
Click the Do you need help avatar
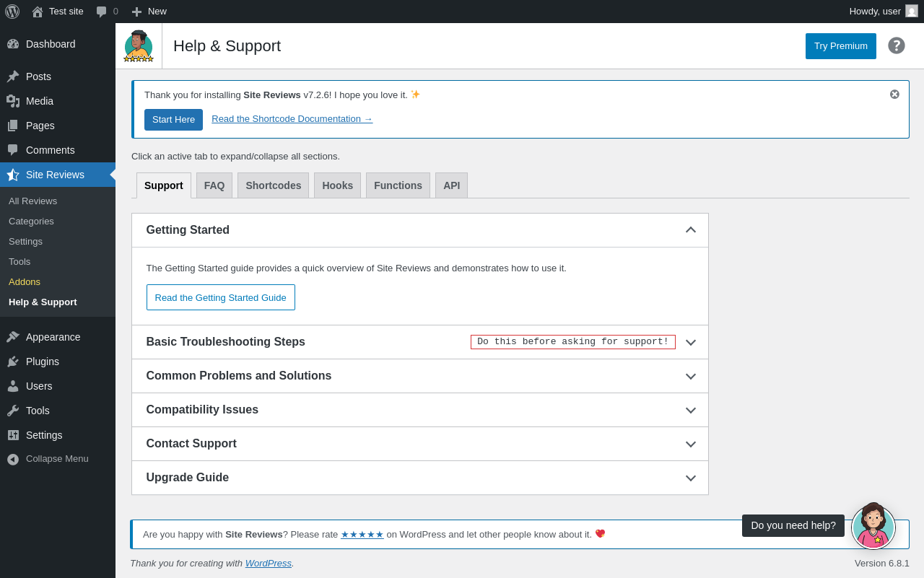click(x=873, y=527)
